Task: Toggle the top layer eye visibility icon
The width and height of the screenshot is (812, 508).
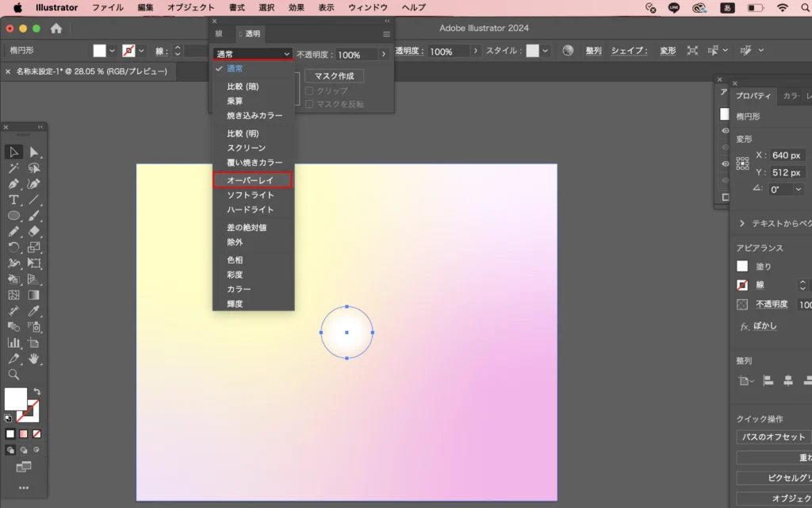Action: coord(725,131)
